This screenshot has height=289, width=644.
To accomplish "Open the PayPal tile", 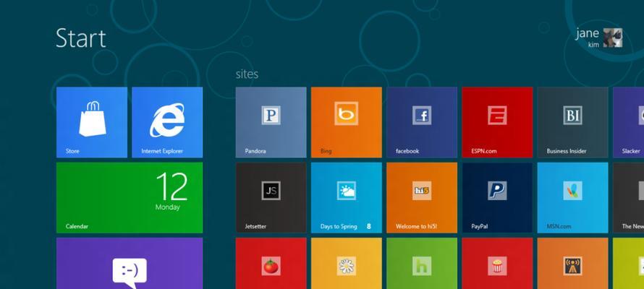I will point(497,197).
